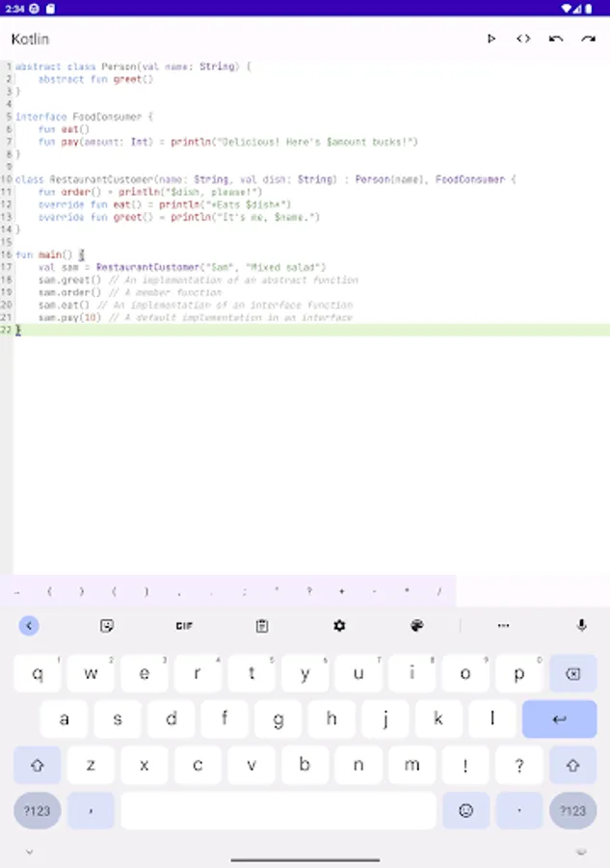
Task: Tap the comma key
Action: coord(91,810)
